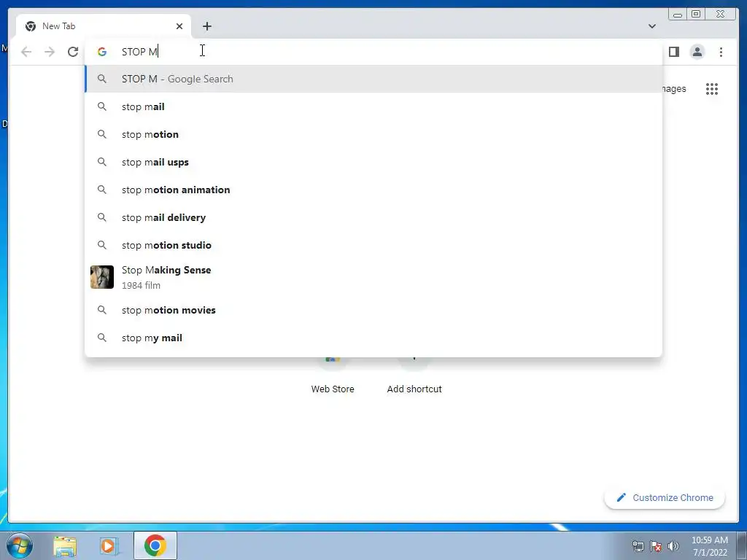Viewport: 747px width, 560px height.
Task: Click the Stop Making Sense film thumbnail
Action: (x=102, y=277)
